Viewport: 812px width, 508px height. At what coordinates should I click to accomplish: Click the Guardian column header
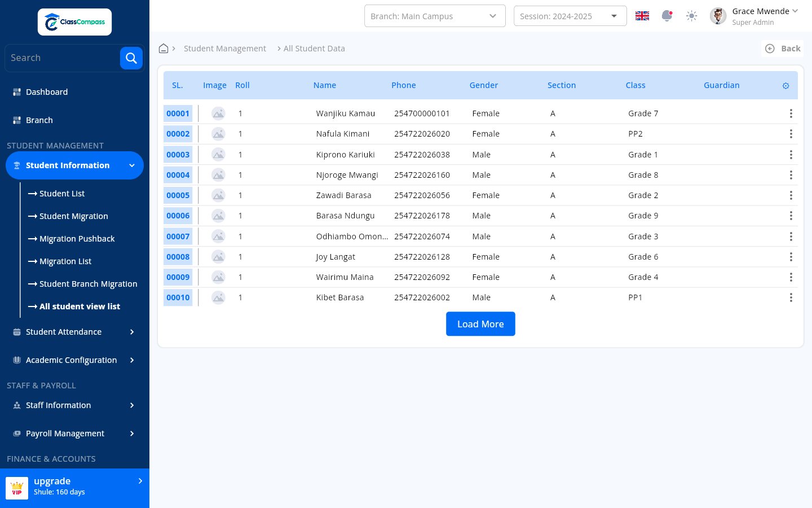point(722,85)
